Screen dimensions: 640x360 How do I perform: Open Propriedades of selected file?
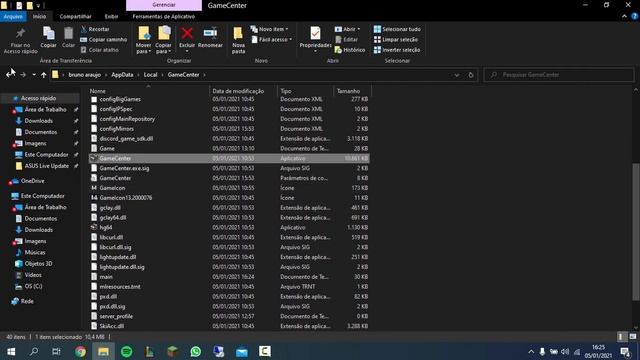[x=315, y=39]
